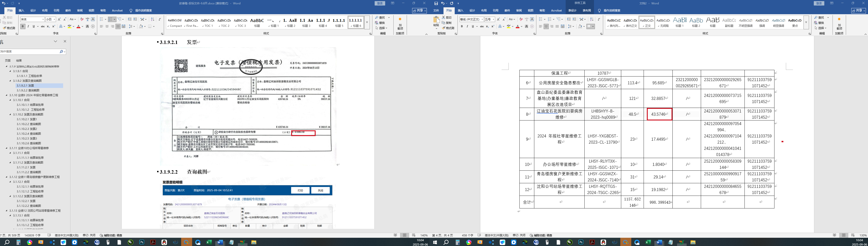Viewport: 868px width, 246px height.
Task: Click Cut (剪切) in the 文档2 ribbon
Action: [x=447, y=18]
